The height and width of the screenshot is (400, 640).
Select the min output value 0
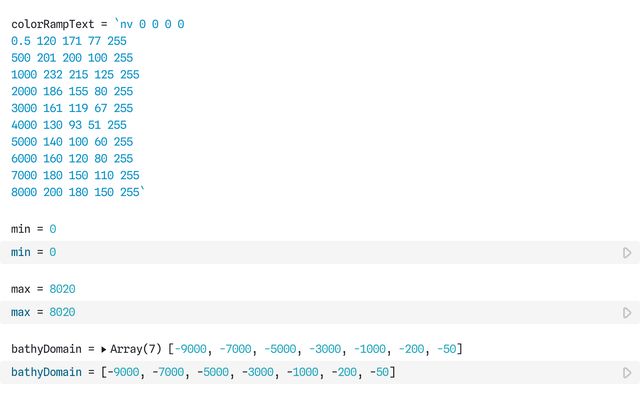[52, 229]
